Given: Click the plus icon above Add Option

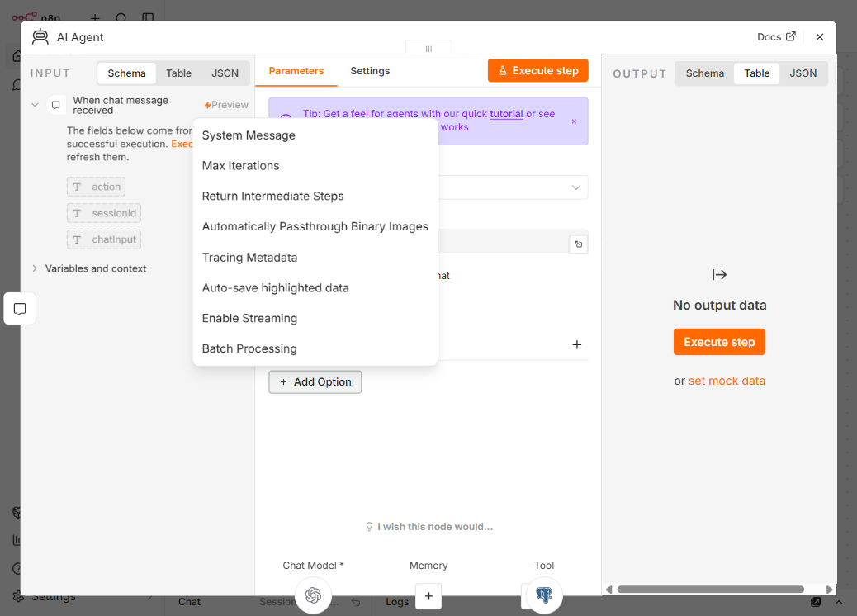Looking at the screenshot, I should click(x=576, y=344).
